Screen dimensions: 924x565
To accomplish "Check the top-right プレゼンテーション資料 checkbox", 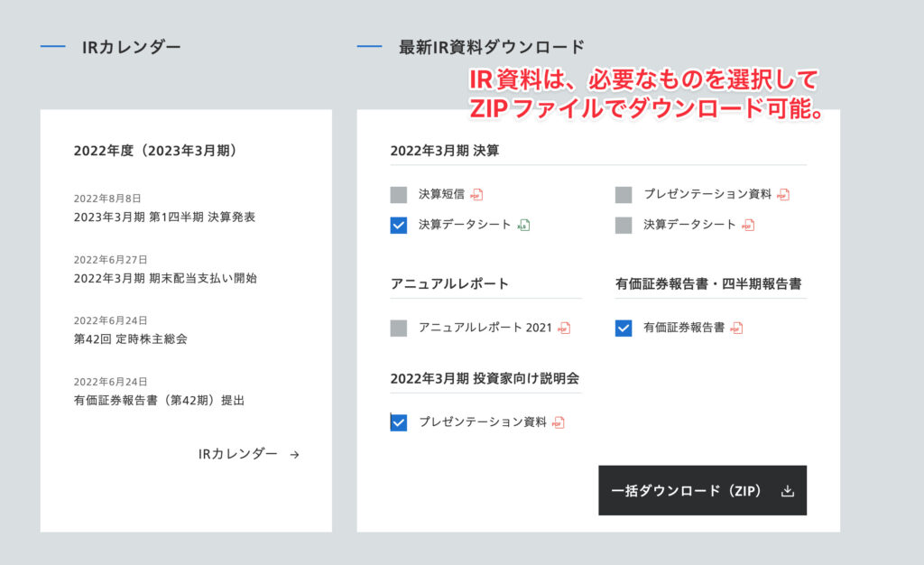I will [624, 195].
